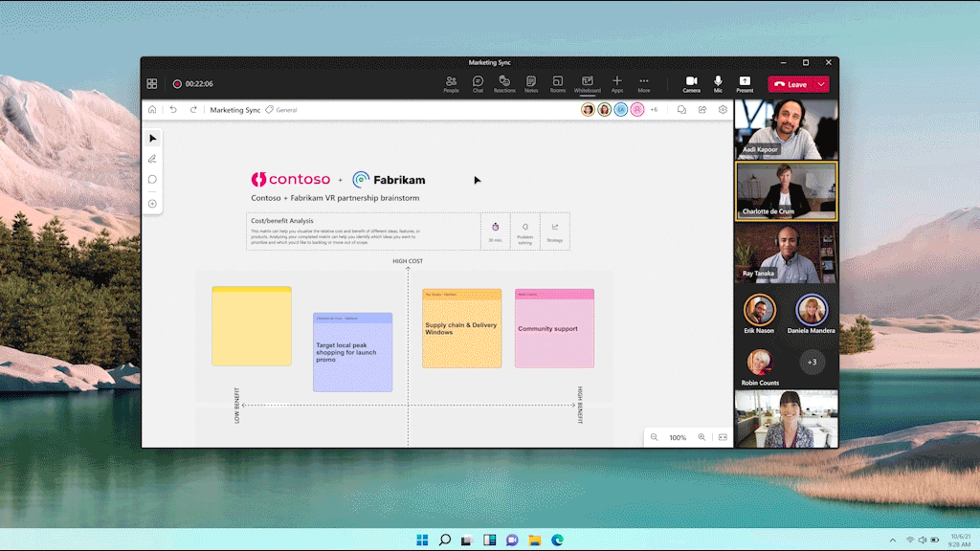Choose the Pen inking tool
The width and height of the screenshot is (980, 551).
[152, 159]
